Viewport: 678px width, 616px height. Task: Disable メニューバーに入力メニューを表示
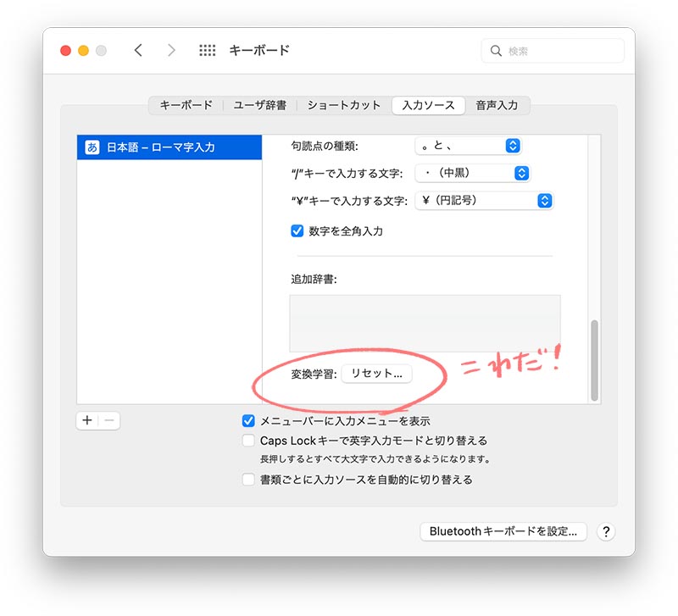click(248, 420)
